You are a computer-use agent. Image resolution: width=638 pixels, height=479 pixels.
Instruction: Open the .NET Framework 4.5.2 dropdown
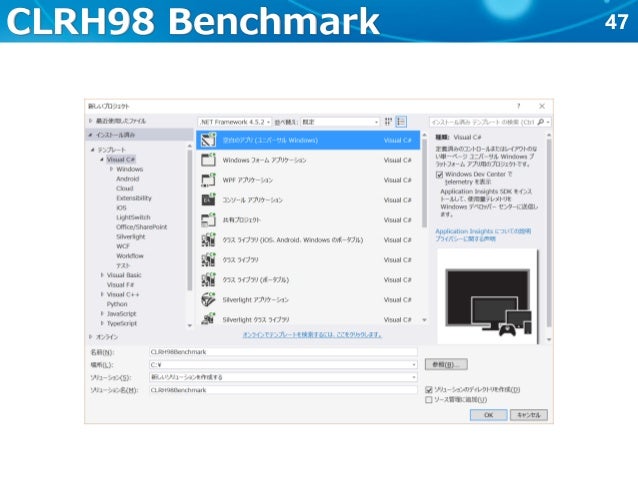235,122
